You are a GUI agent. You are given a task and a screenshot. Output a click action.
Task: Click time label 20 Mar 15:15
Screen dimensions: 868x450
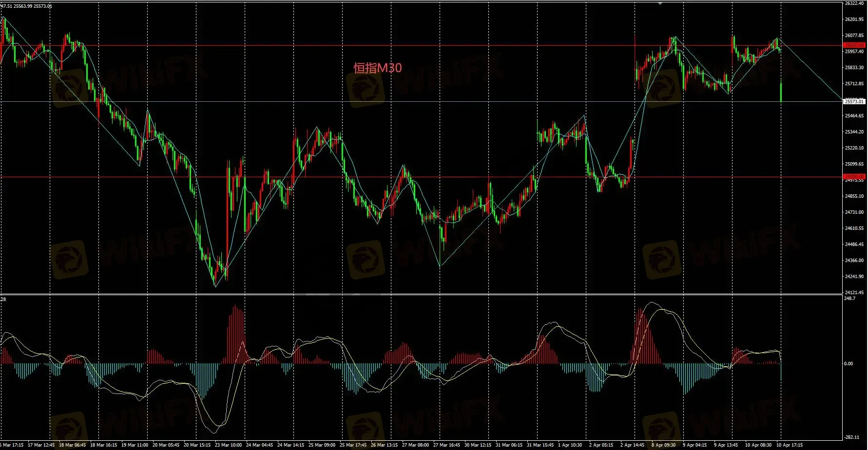tap(197, 445)
